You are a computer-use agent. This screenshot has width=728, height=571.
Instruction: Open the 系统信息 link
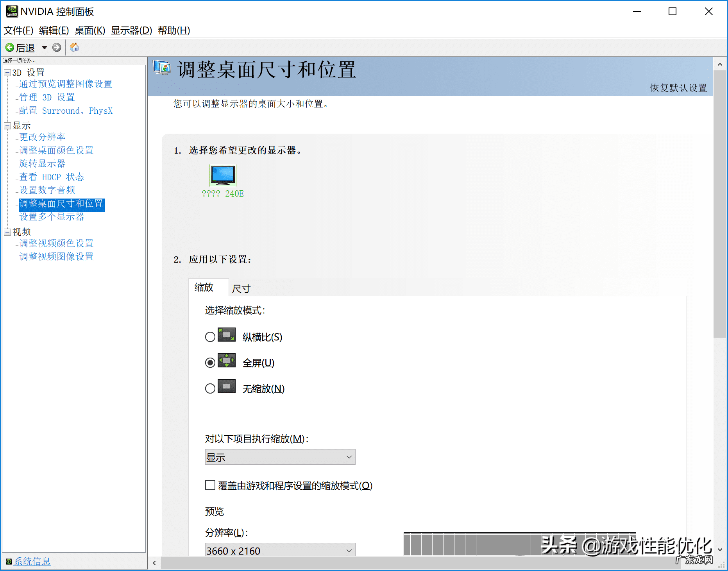click(x=31, y=561)
